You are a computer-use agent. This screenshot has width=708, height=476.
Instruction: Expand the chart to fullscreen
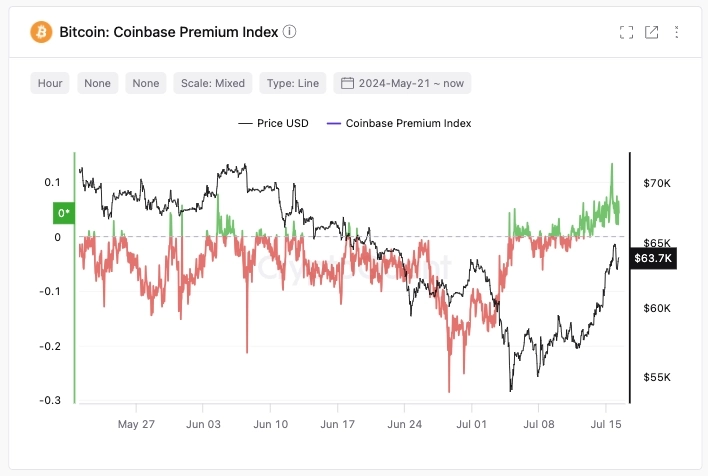[x=626, y=32]
